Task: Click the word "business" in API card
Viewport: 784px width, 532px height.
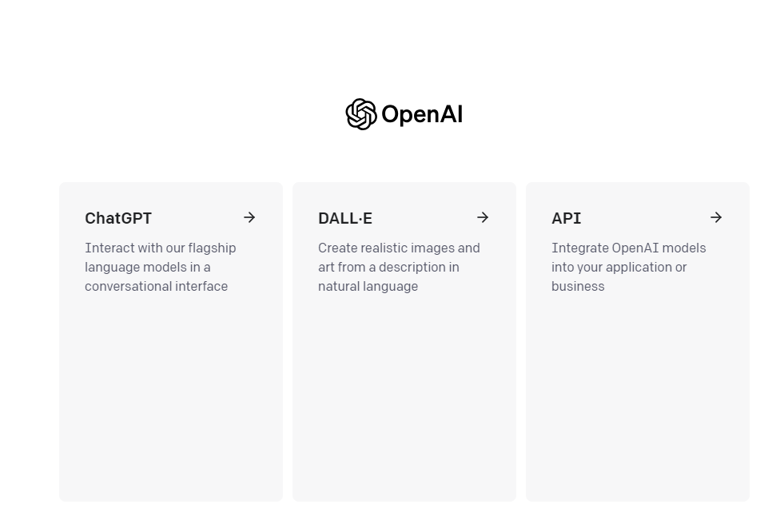Action: click(578, 286)
